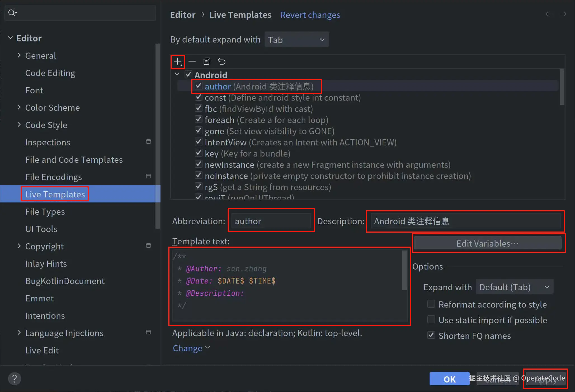Click the Revert changes link
The height and width of the screenshot is (392, 575).
click(x=310, y=15)
